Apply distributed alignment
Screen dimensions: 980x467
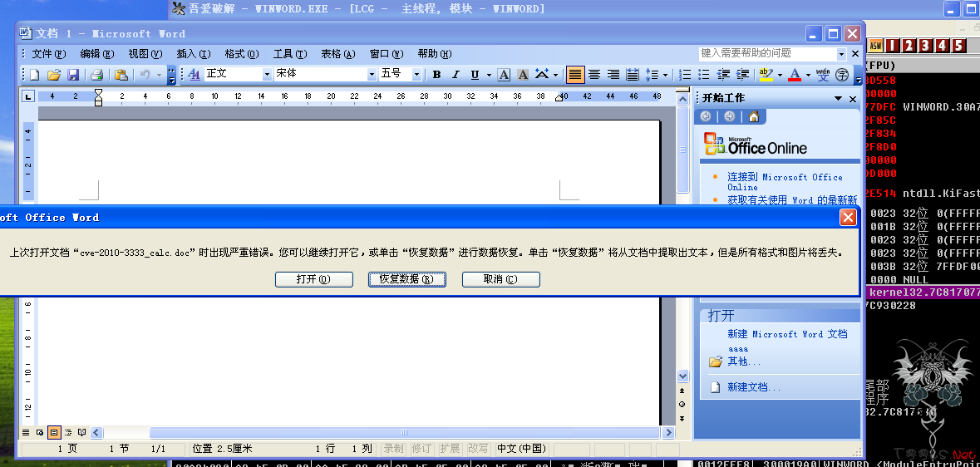[x=633, y=75]
